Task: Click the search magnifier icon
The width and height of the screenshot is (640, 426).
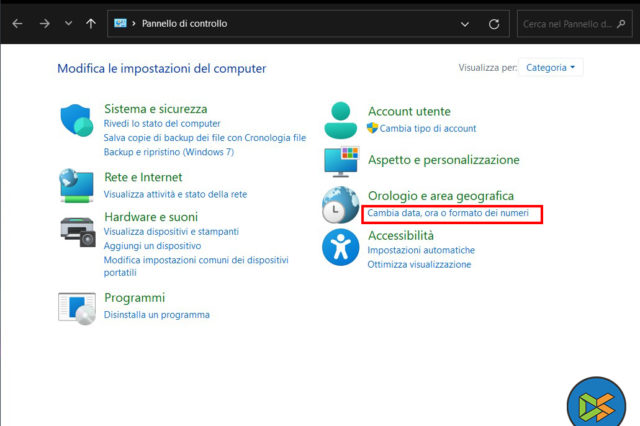Action: click(x=621, y=24)
